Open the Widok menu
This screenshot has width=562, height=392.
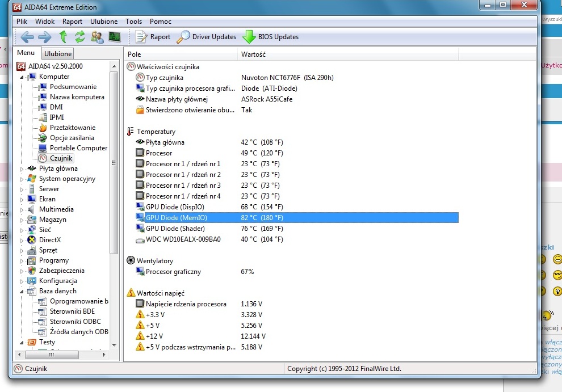coord(45,22)
